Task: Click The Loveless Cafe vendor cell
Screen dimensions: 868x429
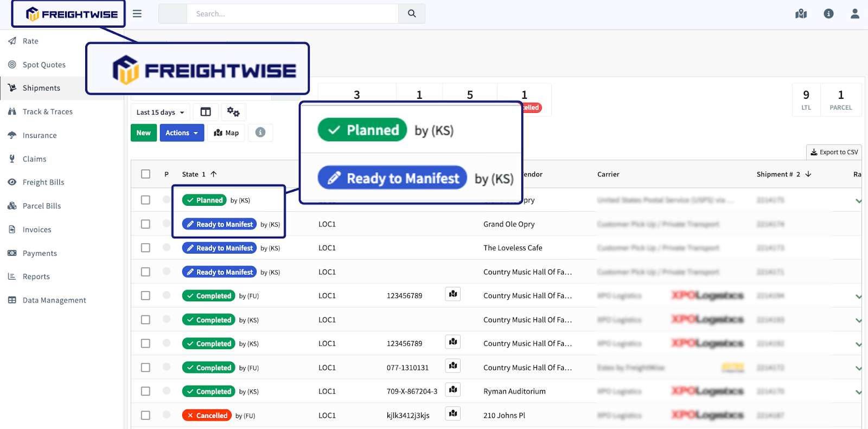Action: (x=513, y=248)
